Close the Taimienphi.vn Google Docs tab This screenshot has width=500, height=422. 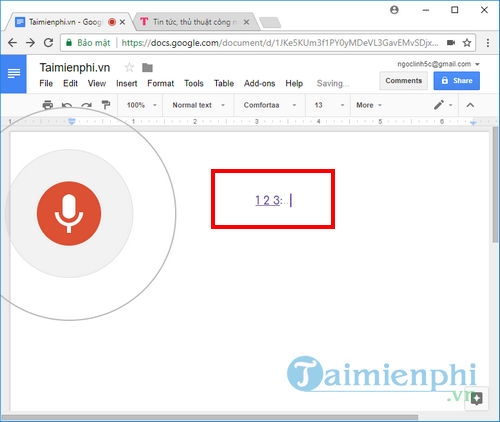[122, 22]
